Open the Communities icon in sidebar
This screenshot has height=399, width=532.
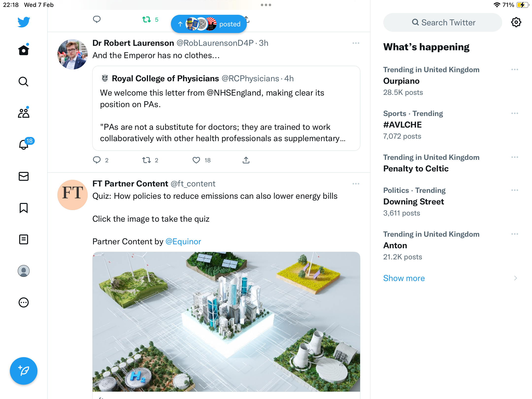click(x=24, y=113)
